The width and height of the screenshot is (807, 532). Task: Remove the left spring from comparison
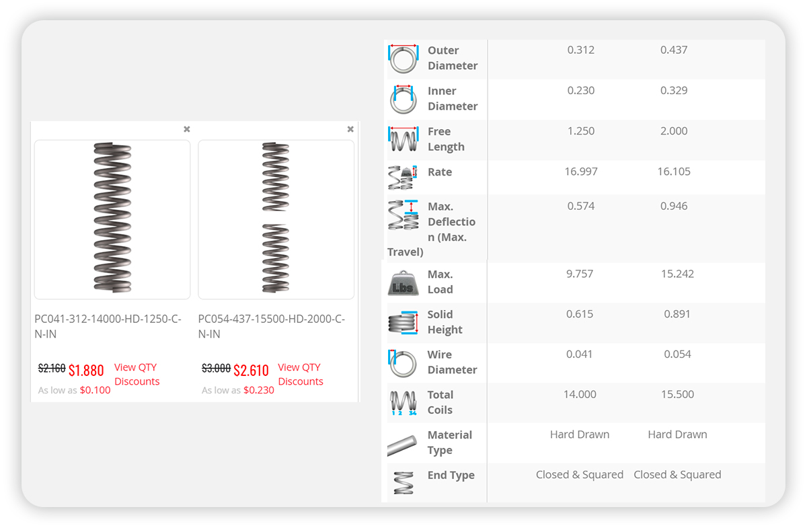tap(186, 128)
